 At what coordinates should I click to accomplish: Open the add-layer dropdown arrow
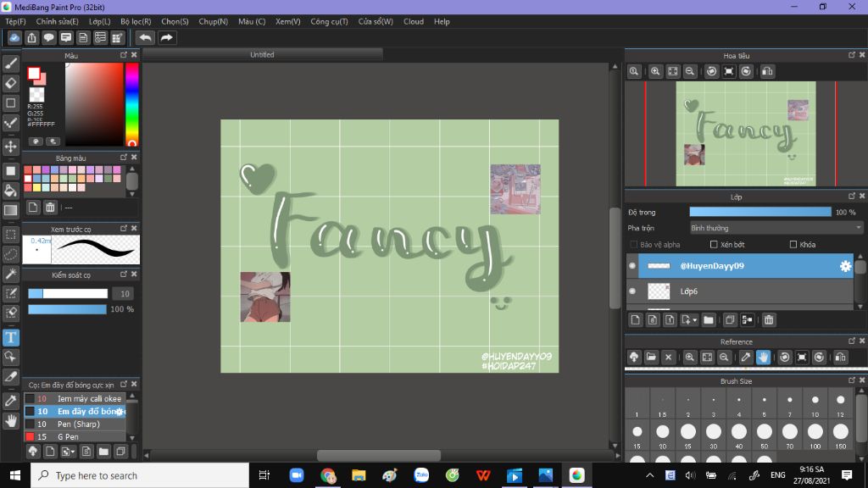pyautogui.click(x=694, y=320)
